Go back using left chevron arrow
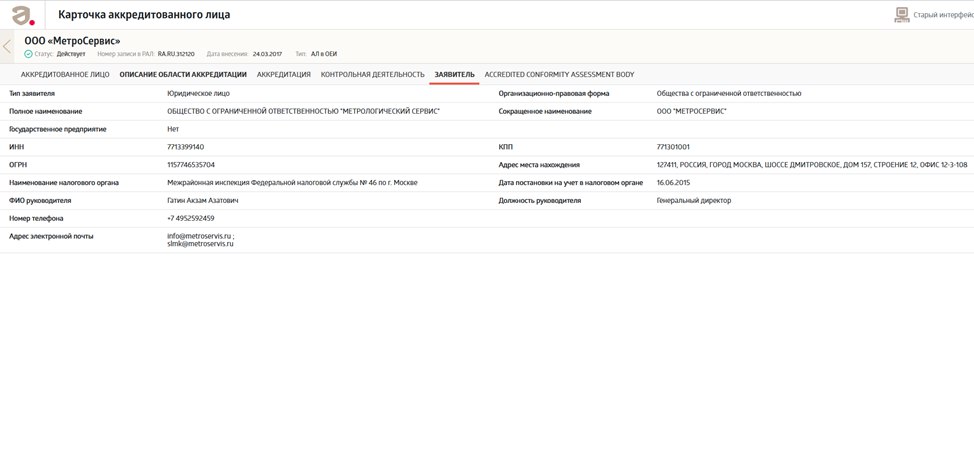The height and width of the screenshot is (470, 974). [x=7, y=47]
